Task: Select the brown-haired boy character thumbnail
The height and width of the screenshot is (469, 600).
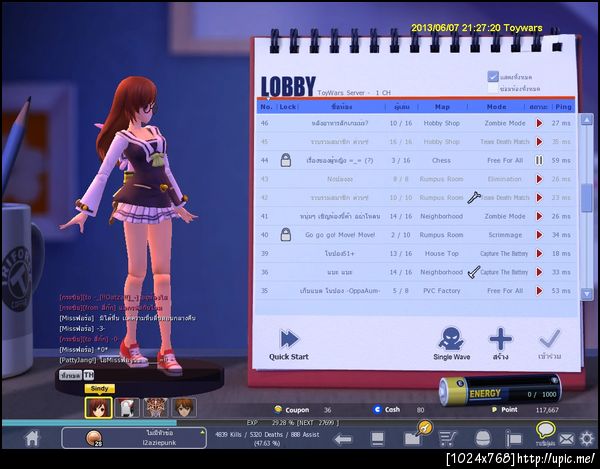Action: click(x=184, y=407)
